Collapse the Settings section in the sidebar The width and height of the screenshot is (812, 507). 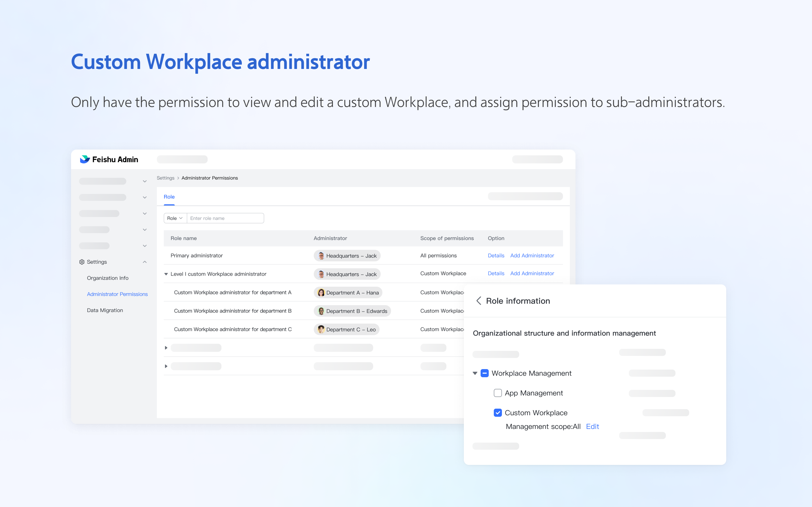coord(145,262)
